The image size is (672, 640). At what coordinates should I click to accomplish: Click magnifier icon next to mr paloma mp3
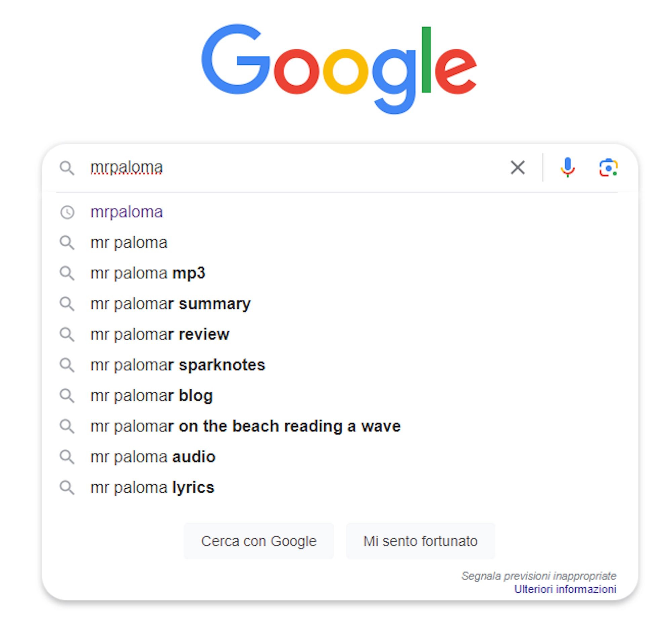pyautogui.click(x=67, y=273)
